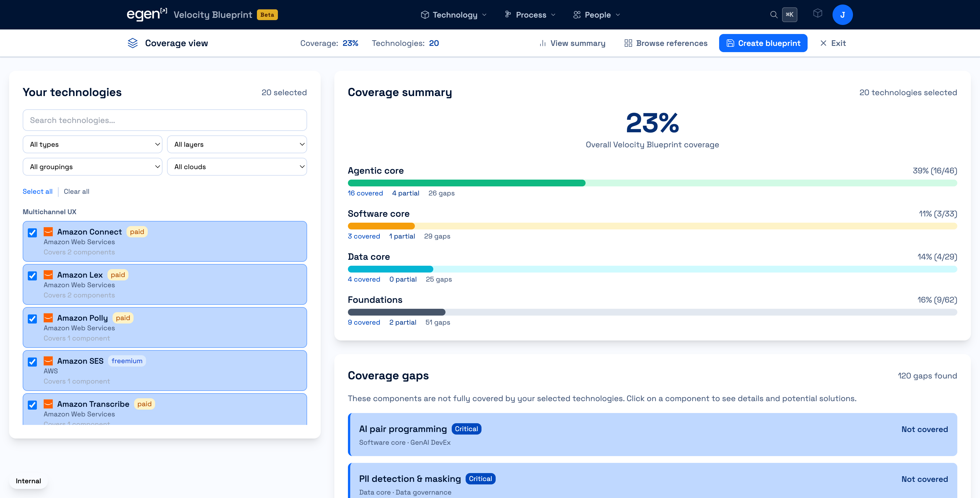Focus the Search technologies input field
This screenshot has height=498, width=980.
(165, 120)
